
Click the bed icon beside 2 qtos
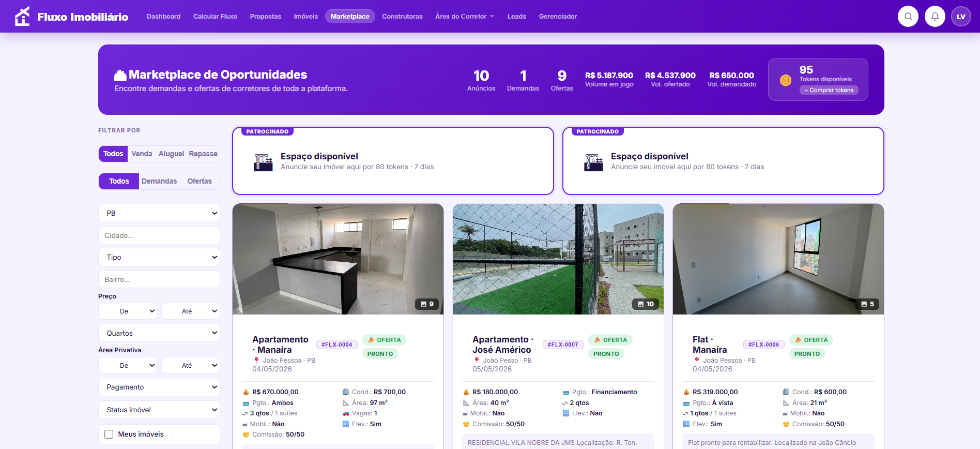click(x=565, y=403)
